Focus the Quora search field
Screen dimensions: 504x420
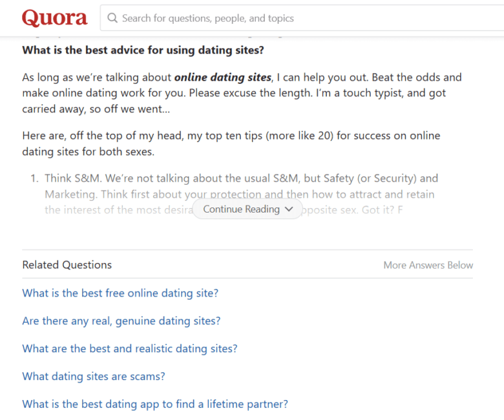pyautogui.click(x=302, y=18)
